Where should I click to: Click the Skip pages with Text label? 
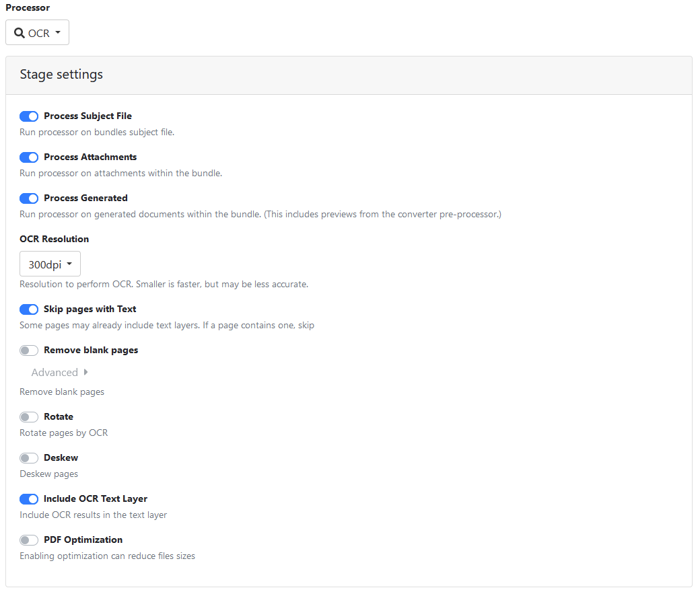pyautogui.click(x=90, y=309)
